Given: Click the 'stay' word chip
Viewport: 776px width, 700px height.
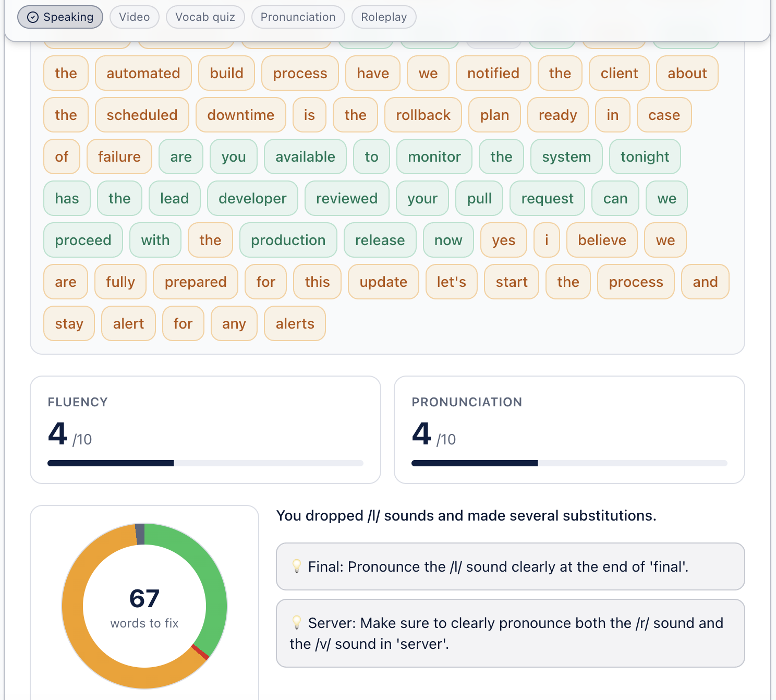Looking at the screenshot, I should [x=69, y=323].
